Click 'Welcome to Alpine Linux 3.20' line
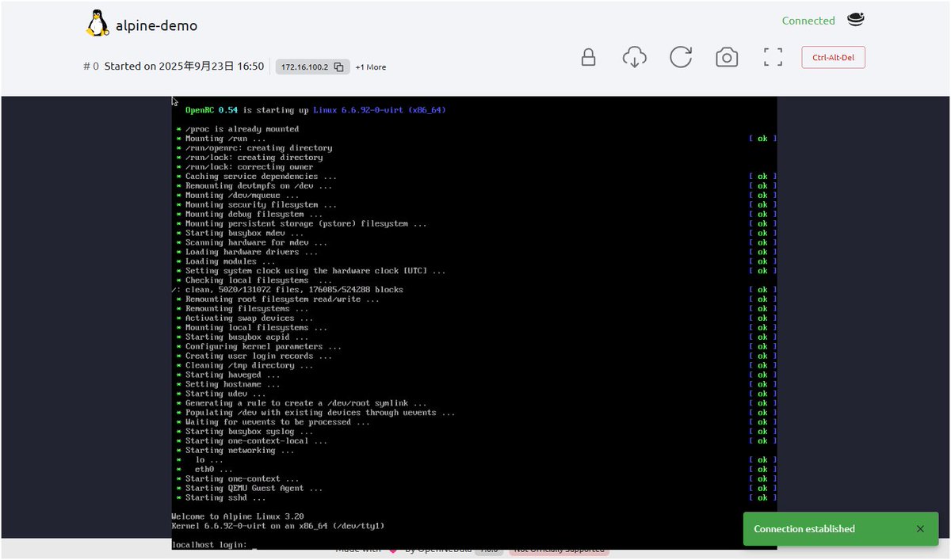Viewport: 951px width, 560px height. tap(238, 516)
